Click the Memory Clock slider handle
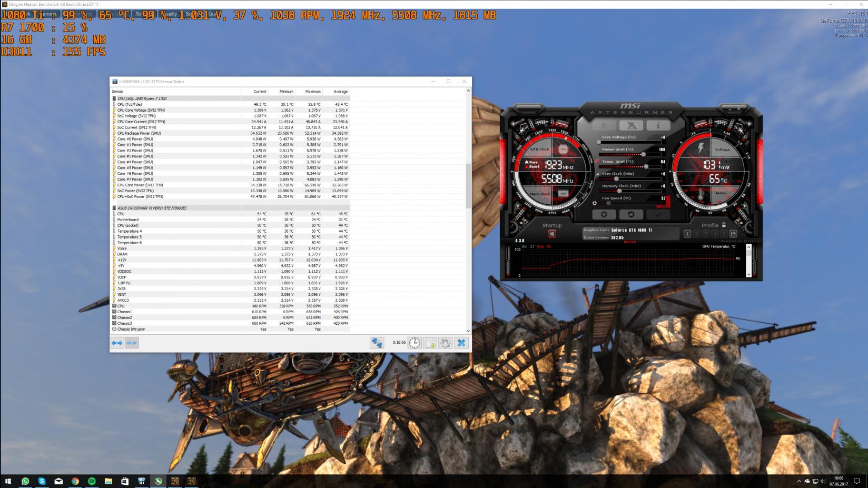868x488 pixels. [619, 191]
